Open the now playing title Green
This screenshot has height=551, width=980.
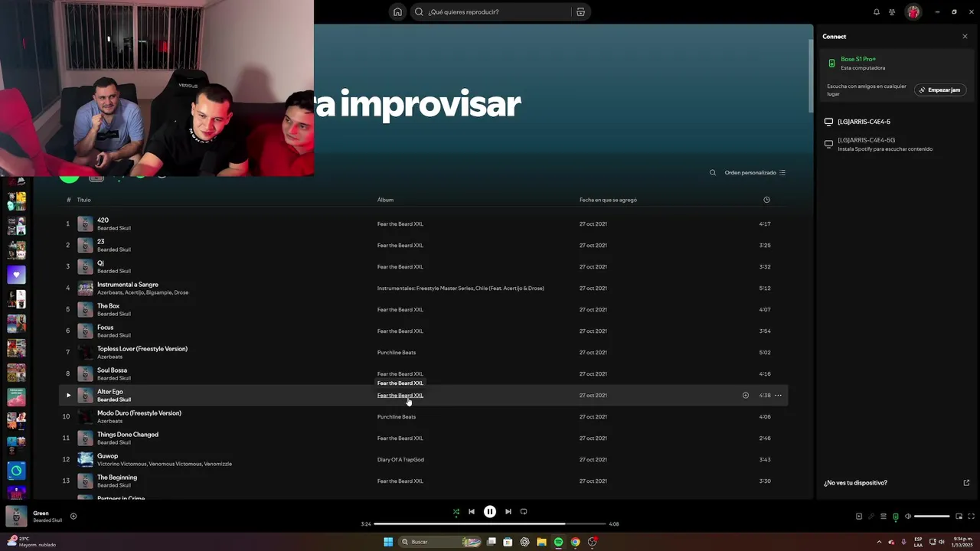41,514
